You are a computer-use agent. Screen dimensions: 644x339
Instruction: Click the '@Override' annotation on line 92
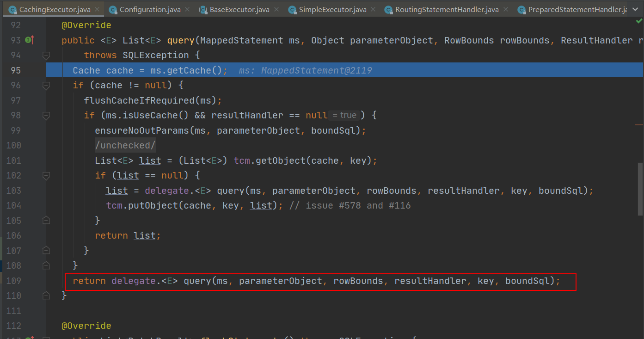pyautogui.click(x=86, y=25)
